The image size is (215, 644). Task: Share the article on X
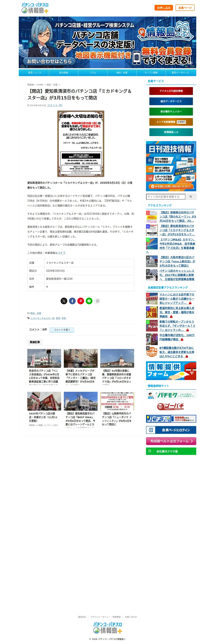pyautogui.click(x=64, y=301)
